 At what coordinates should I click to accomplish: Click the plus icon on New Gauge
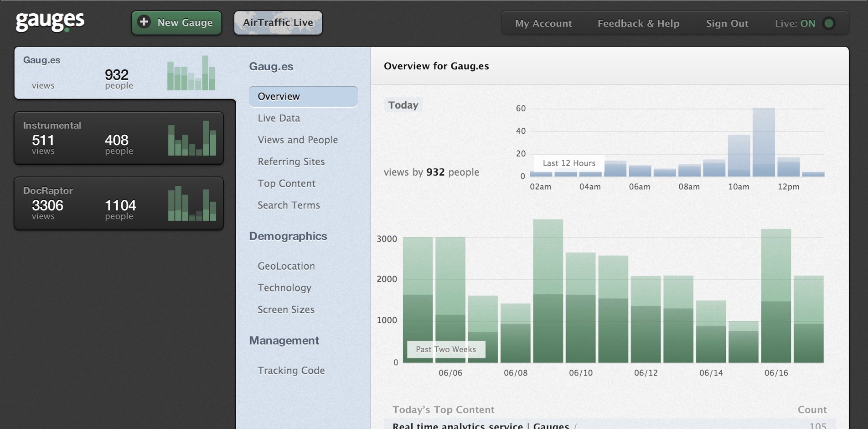click(x=144, y=22)
